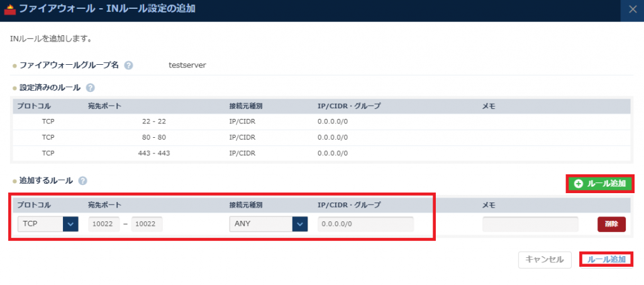Click the testserver group name text
The height and width of the screenshot is (285, 644).
(x=187, y=65)
